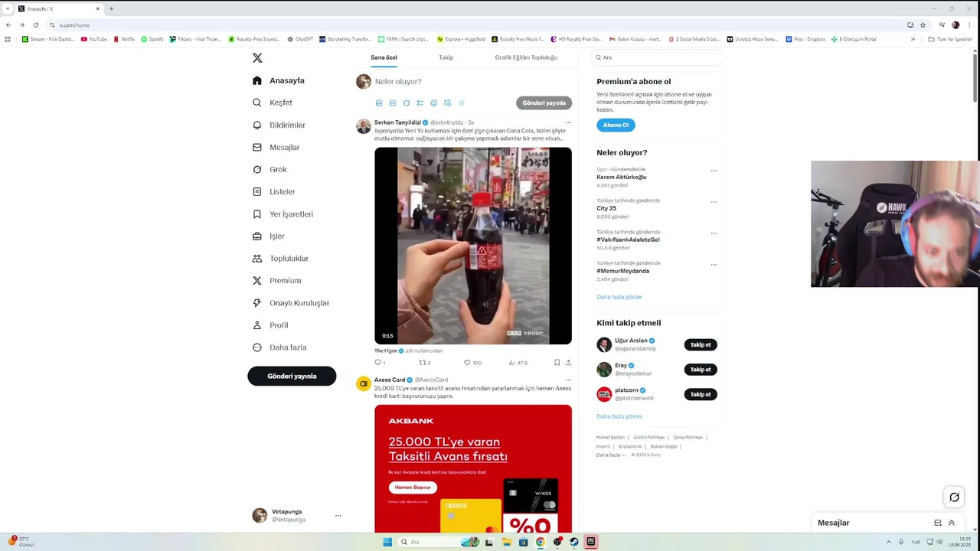Bookmark this page with star icon
Screen dimensions: 980x551
pos(923,24)
